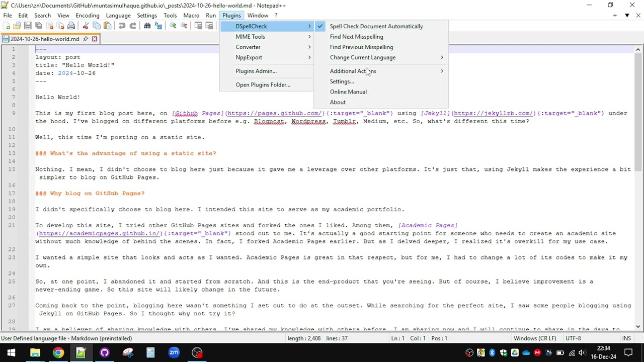
Task: Click the add-tab plus button in the menu bar
Action: [x=615, y=16]
